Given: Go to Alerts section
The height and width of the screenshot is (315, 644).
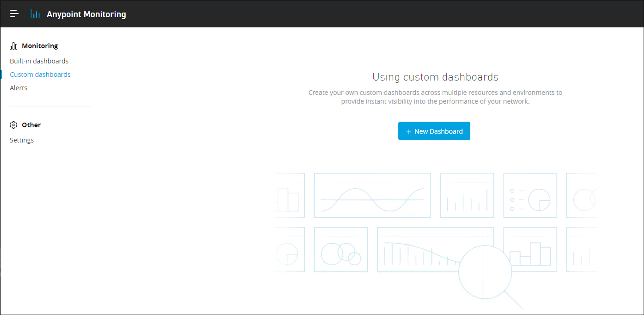Looking at the screenshot, I should (18, 88).
